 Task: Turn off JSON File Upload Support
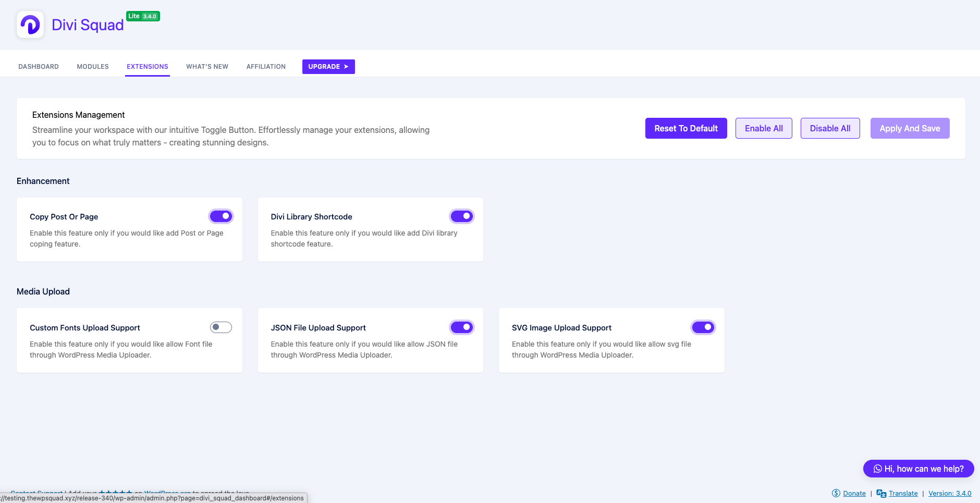pyautogui.click(x=462, y=327)
